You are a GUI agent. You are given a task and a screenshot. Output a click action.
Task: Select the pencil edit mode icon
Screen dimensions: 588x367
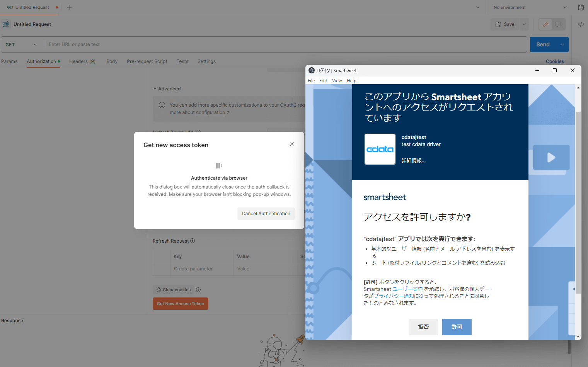[x=545, y=24]
